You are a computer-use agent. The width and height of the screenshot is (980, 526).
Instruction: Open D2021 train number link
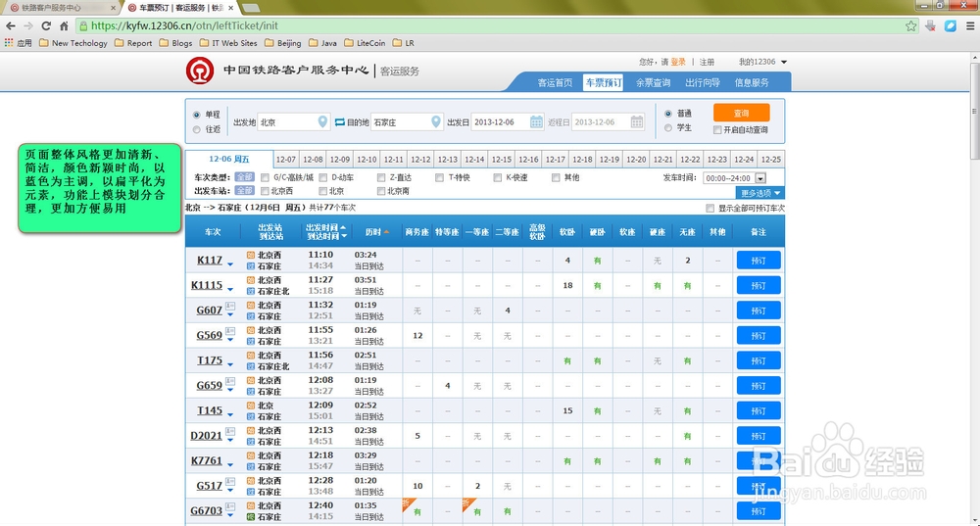tap(206, 436)
